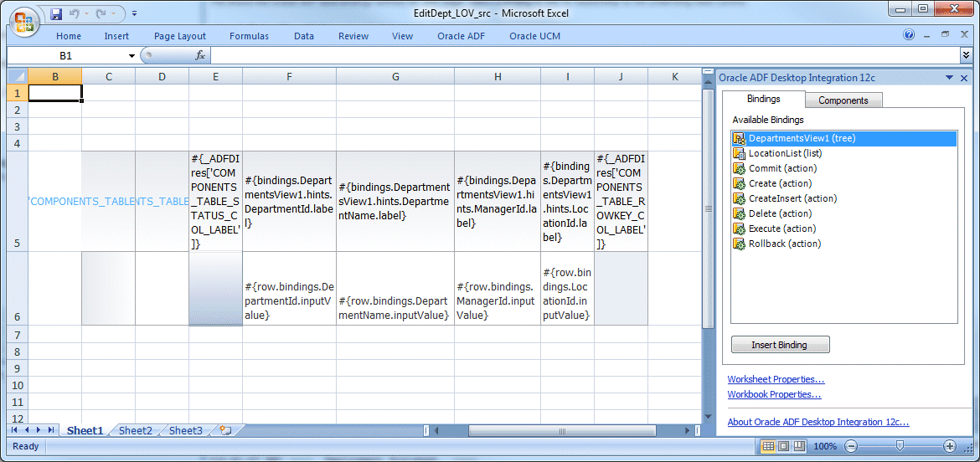Select cell with DepartmentId.inputValue binding

pos(289,289)
